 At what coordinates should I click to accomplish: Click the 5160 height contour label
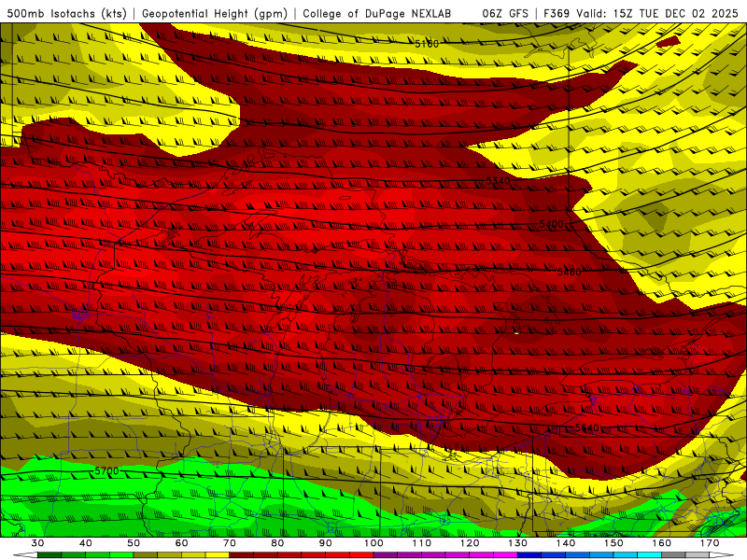point(427,44)
